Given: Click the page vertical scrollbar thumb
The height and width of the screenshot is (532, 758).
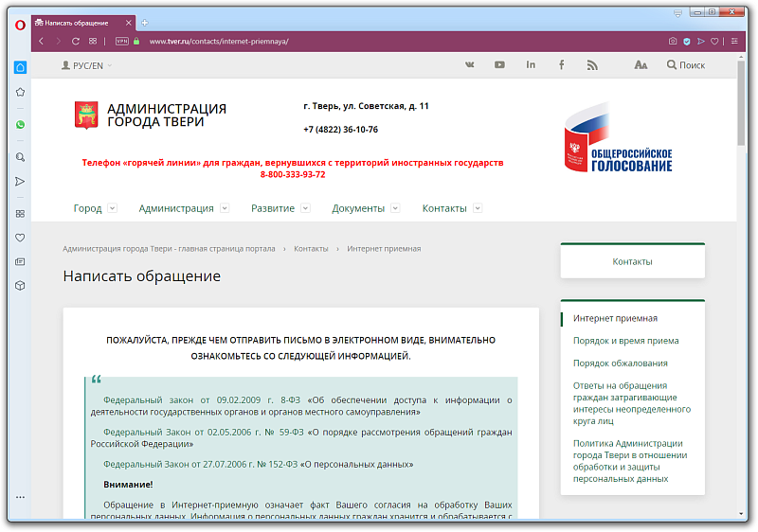Looking at the screenshot, I should pos(741,103).
